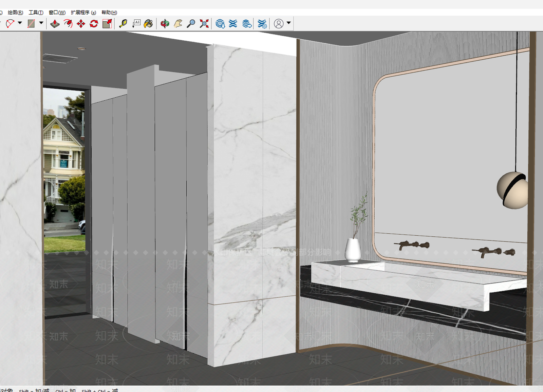
Task: Select the Scale tool
Action: coord(107,23)
